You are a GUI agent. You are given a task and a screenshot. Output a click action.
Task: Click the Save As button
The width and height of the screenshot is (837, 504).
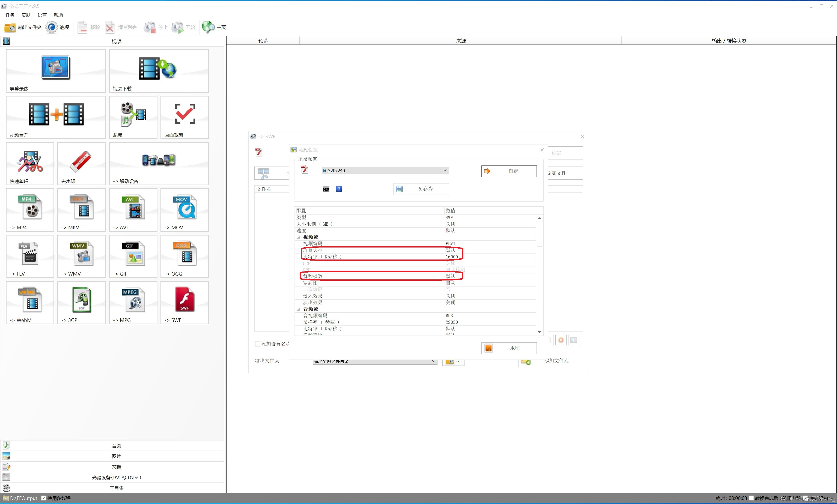[x=421, y=189]
